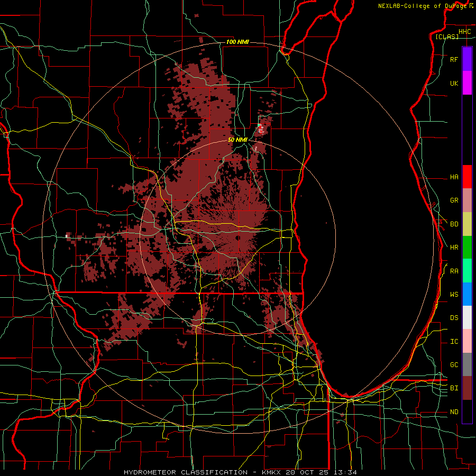Click the GC gray legend swatch
This screenshot has width=476, height=476.
point(467,364)
